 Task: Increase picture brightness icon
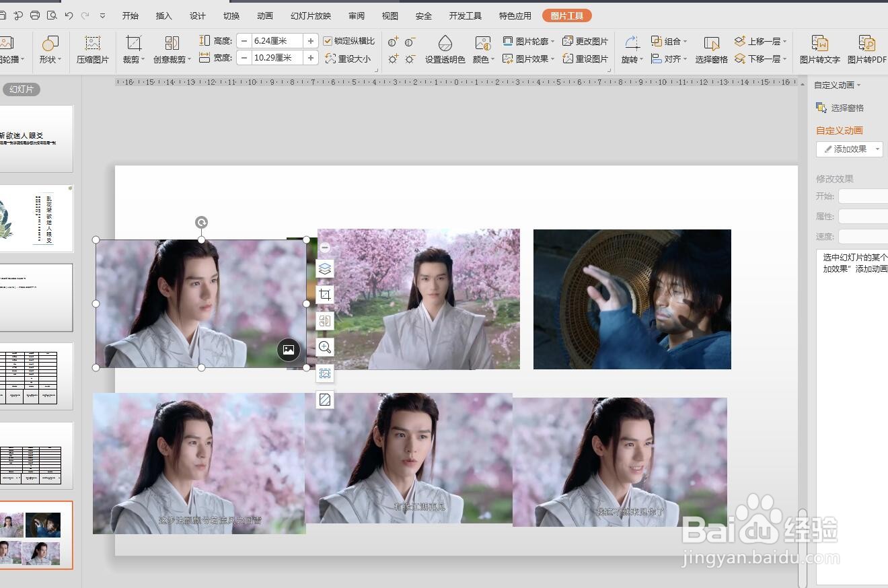[x=394, y=59]
